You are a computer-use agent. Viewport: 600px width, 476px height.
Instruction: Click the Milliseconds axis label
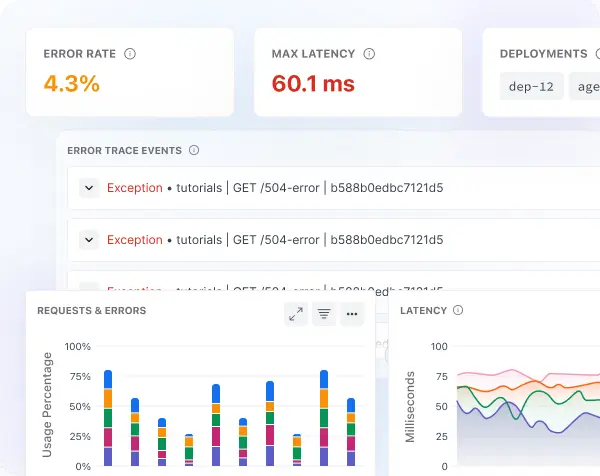pos(410,407)
